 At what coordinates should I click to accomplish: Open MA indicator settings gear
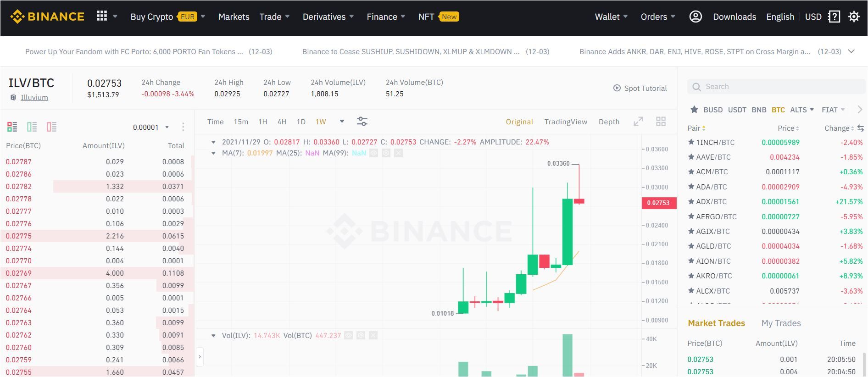point(386,153)
